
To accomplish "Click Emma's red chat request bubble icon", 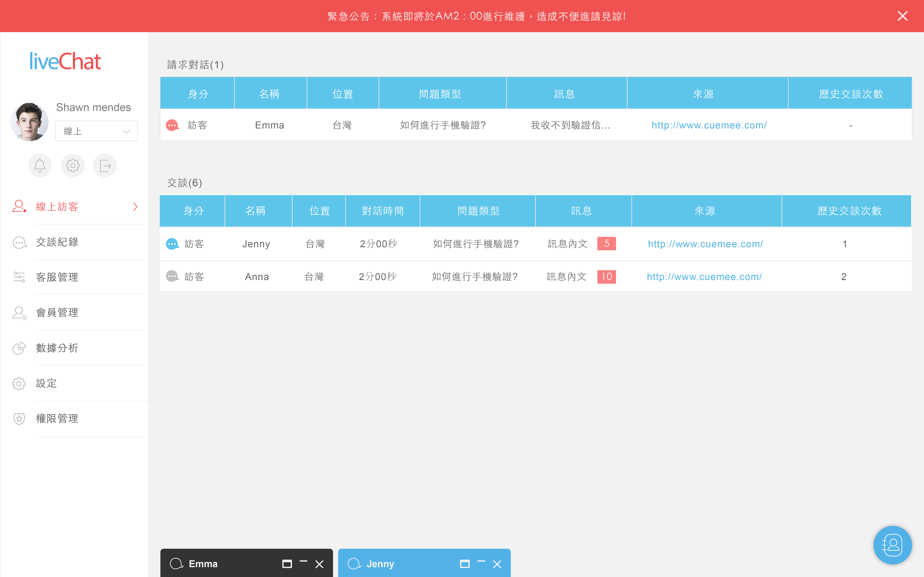I will (172, 125).
